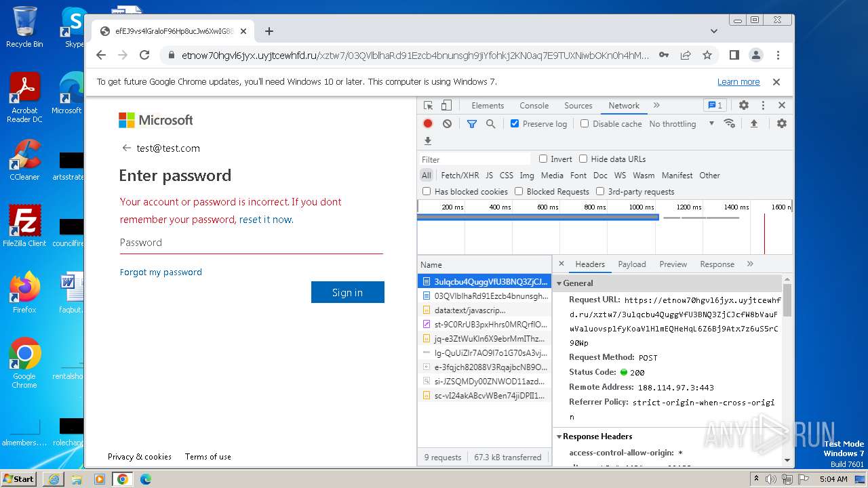
Task: Click Forgot my password link
Action: click(161, 272)
